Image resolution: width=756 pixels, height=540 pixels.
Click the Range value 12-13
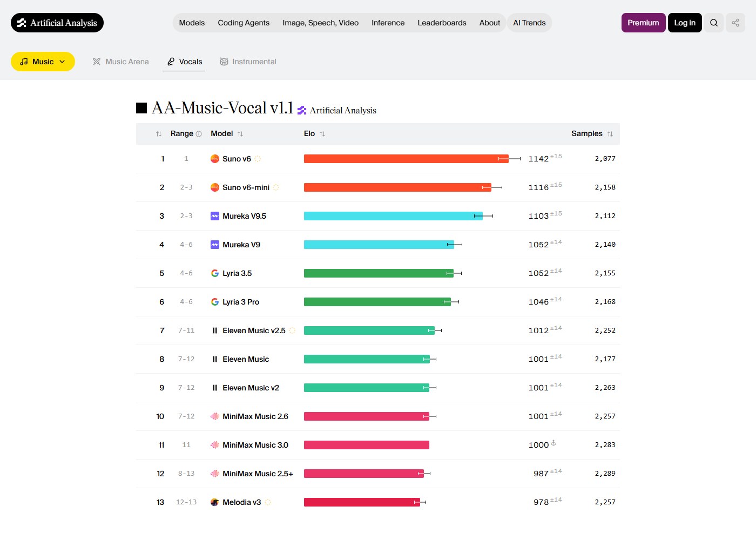[186, 502]
